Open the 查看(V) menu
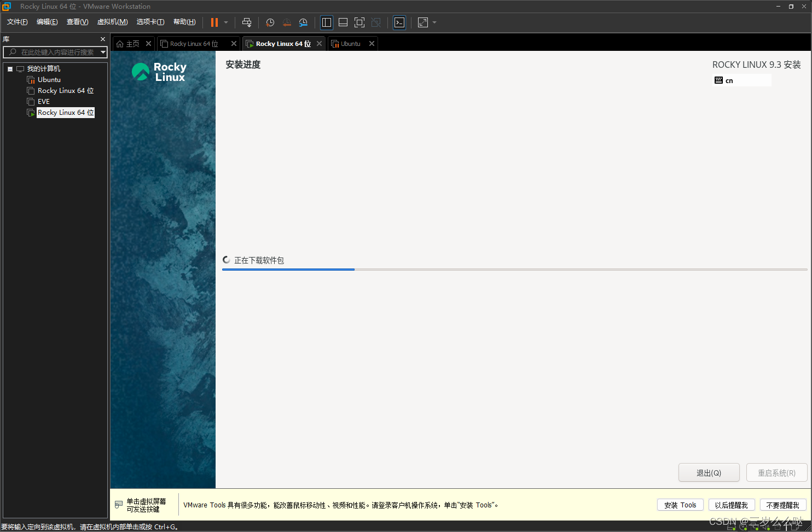The width and height of the screenshot is (812, 532). (77, 22)
